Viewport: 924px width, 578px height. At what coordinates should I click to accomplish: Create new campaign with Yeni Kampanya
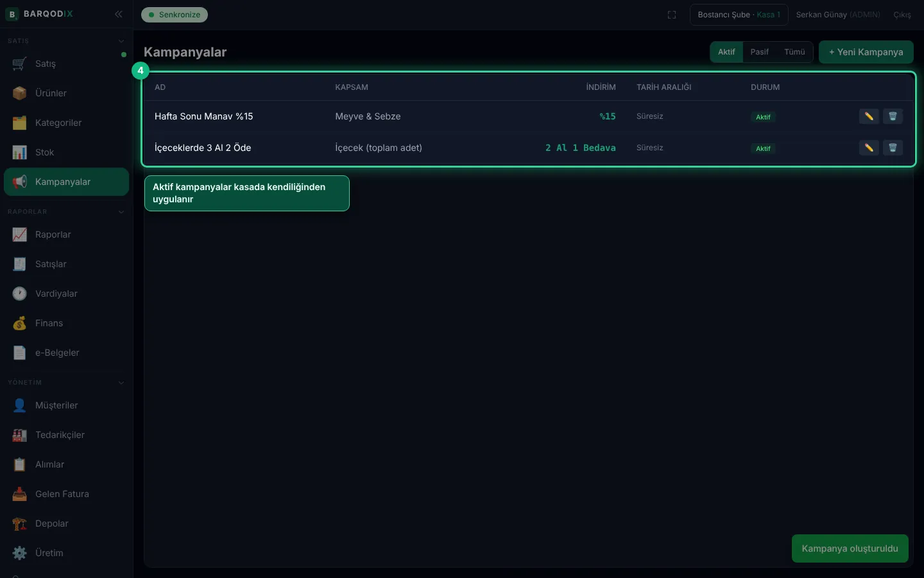coord(866,52)
